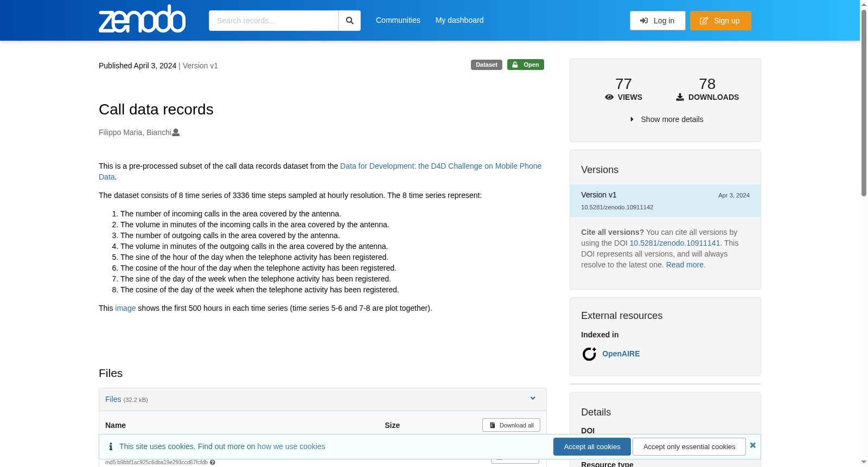This screenshot has height=467, width=868.
Task: Click the author profile icon beside Bianchi
Action: click(176, 132)
